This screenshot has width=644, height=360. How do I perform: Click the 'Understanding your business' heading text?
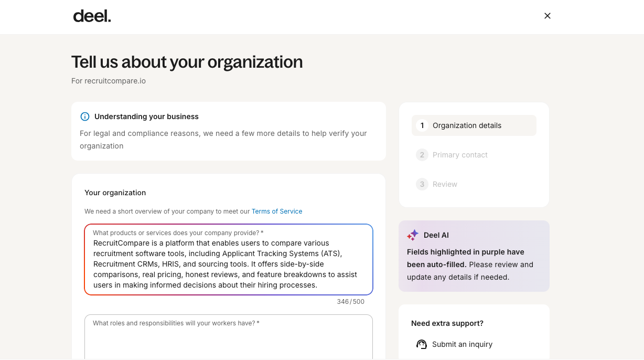146,117
